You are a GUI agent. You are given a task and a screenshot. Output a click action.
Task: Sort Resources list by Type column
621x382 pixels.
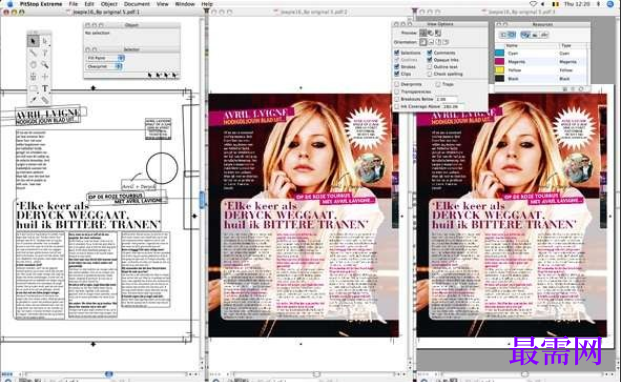tap(572, 46)
